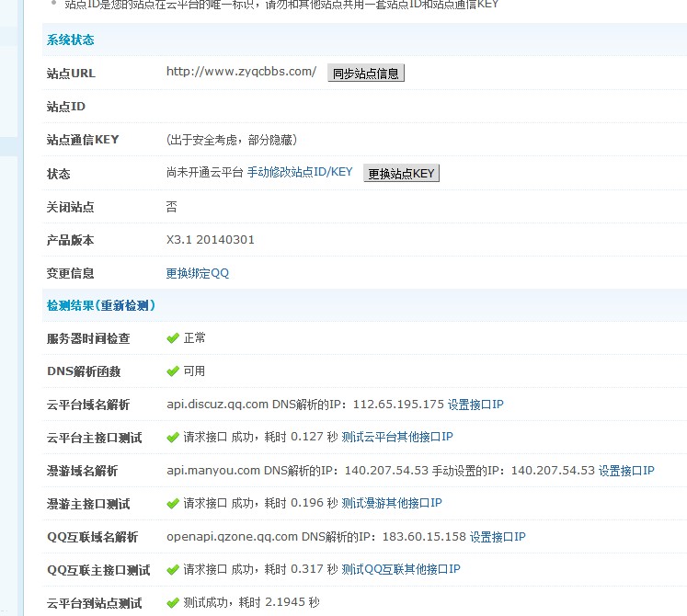
Task: Click the 183.60.15.158 resolved IP text
Action: (424, 537)
